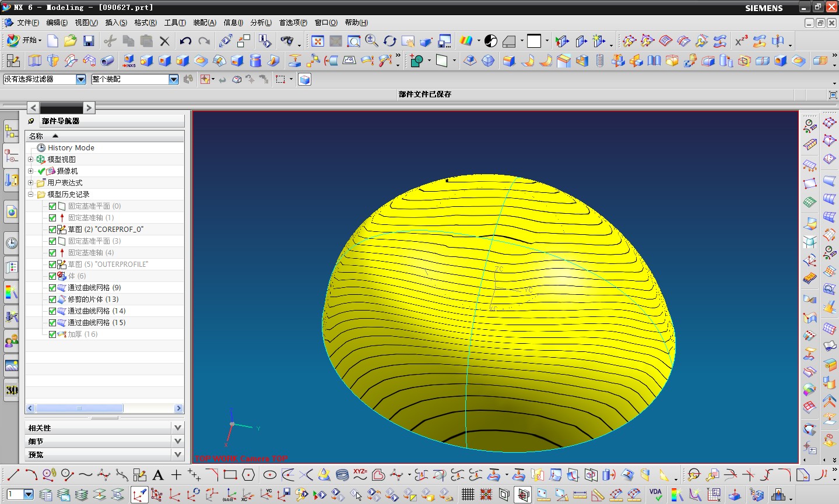The width and height of the screenshot is (839, 504).
Task: Choose the Text 'A' tool
Action: [157, 475]
